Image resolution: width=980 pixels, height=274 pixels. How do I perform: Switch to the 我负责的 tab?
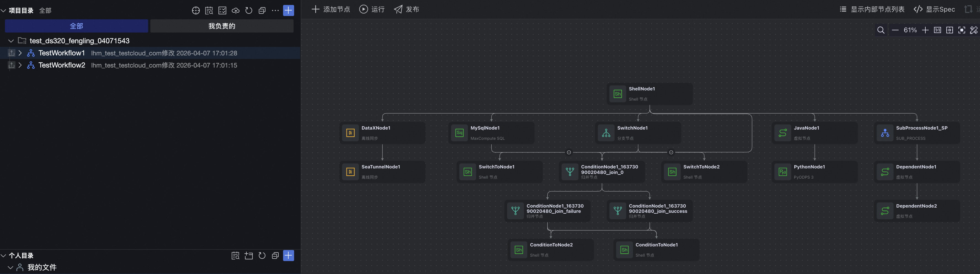(x=222, y=26)
